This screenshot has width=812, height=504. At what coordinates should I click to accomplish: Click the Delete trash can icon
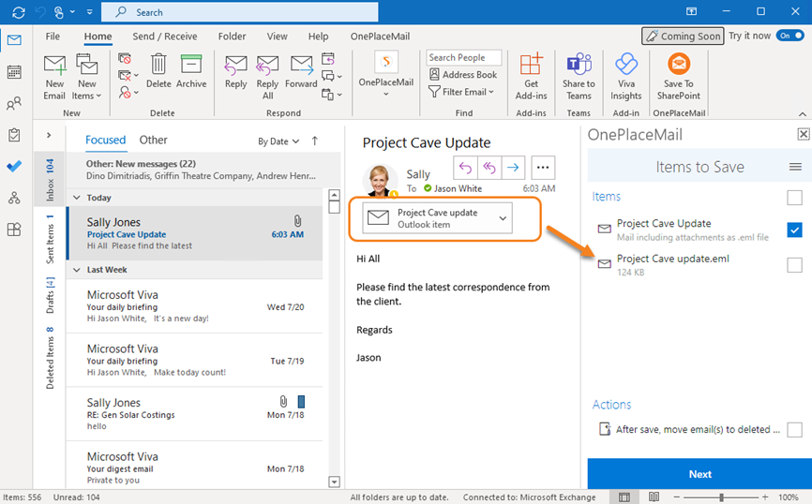[x=158, y=71]
